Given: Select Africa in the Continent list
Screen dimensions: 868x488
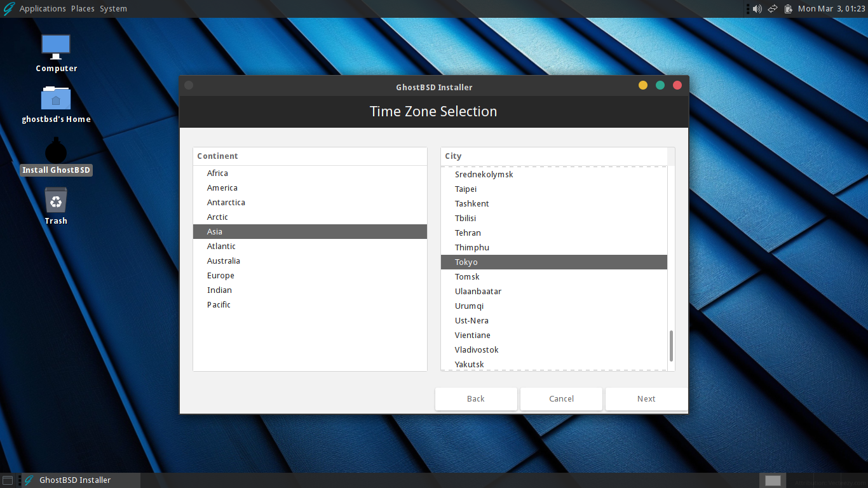Looking at the screenshot, I should pyautogui.click(x=310, y=173).
